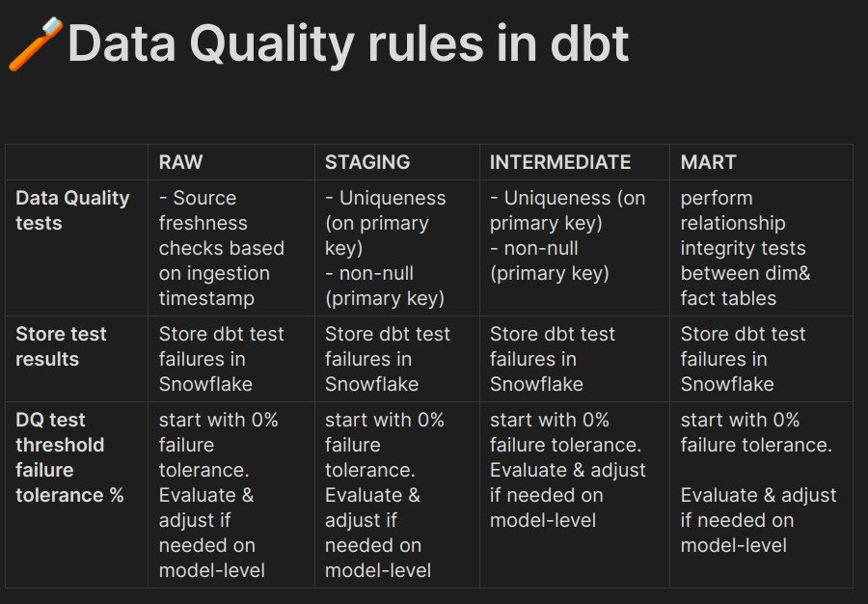Click RAW Store dbt test failures cell
The width and height of the screenshot is (868, 604).
tap(231, 359)
